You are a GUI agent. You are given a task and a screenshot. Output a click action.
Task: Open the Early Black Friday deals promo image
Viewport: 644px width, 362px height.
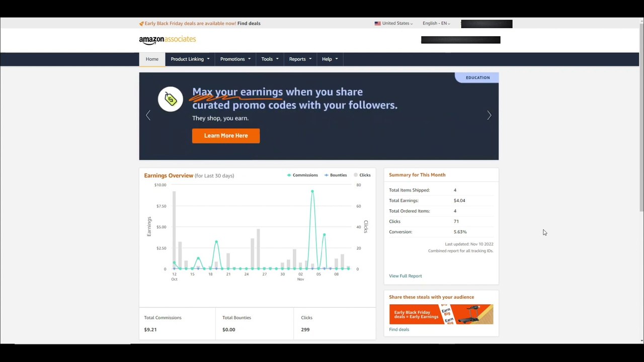coord(441,314)
